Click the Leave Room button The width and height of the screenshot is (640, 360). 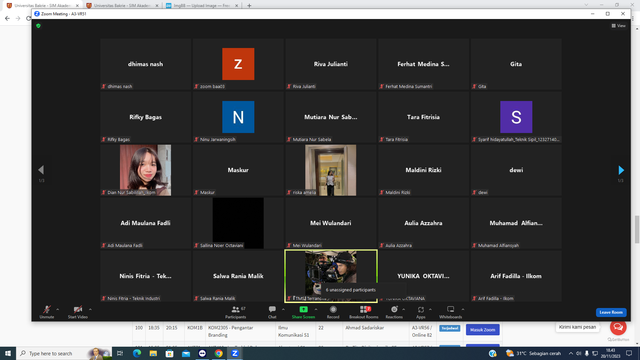coord(611,312)
